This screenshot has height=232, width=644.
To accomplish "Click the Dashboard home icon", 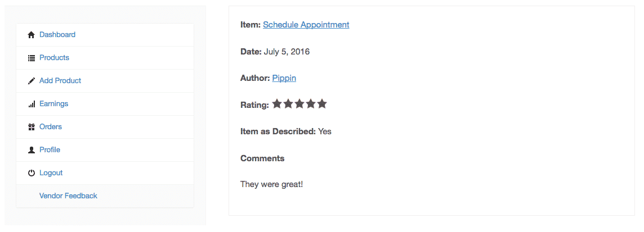I will [x=31, y=35].
